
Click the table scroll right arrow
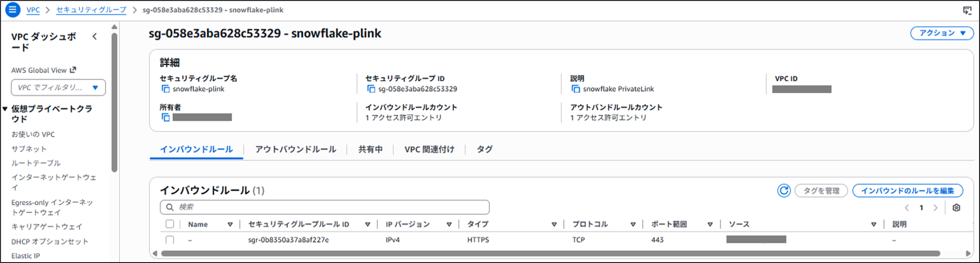click(x=968, y=253)
